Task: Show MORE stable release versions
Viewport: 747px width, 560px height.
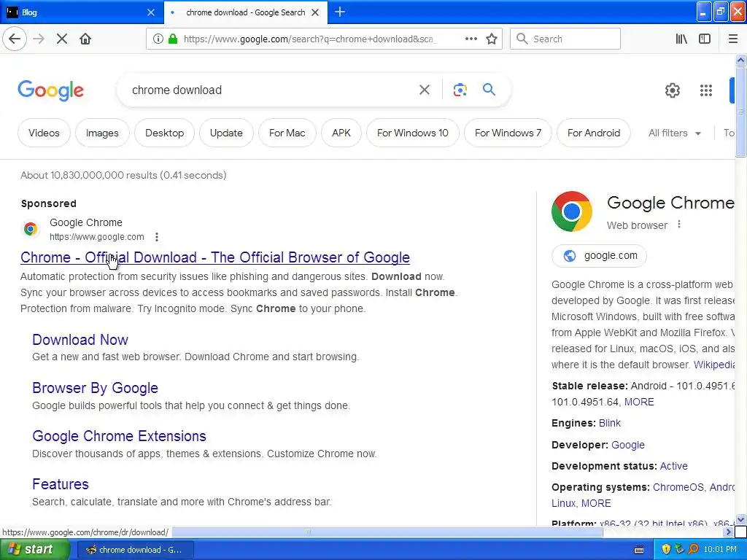Action: (639, 402)
